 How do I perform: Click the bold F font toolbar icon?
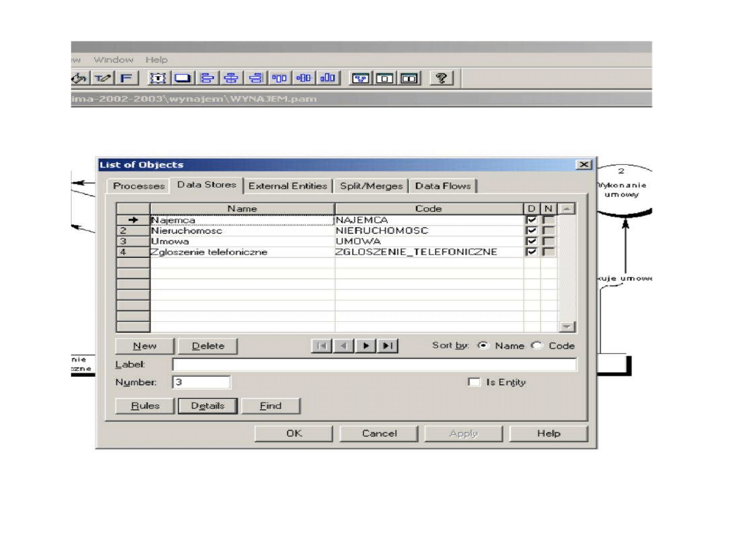(x=127, y=78)
